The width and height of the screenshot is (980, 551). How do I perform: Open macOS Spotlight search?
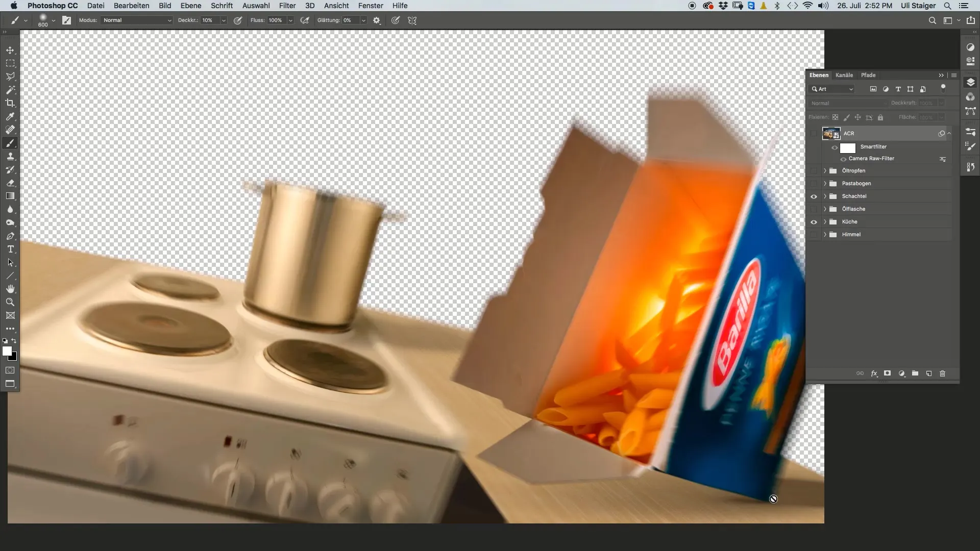click(x=947, y=6)
